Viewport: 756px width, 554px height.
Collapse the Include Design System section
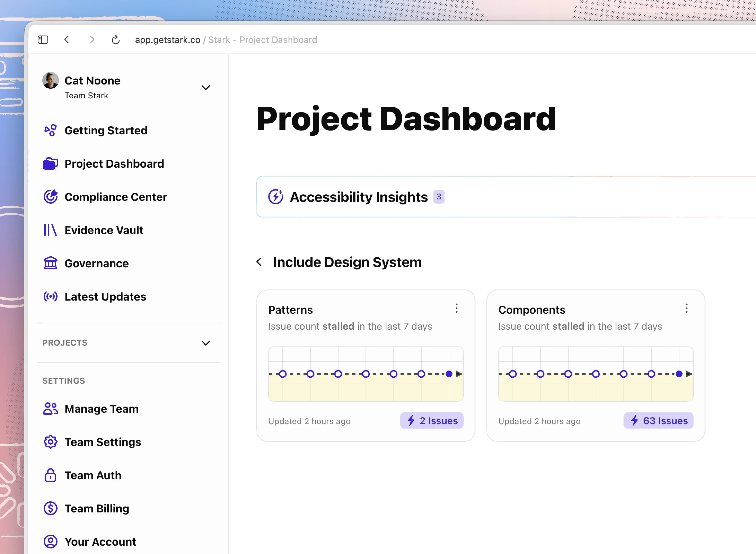tap(259, 262)
